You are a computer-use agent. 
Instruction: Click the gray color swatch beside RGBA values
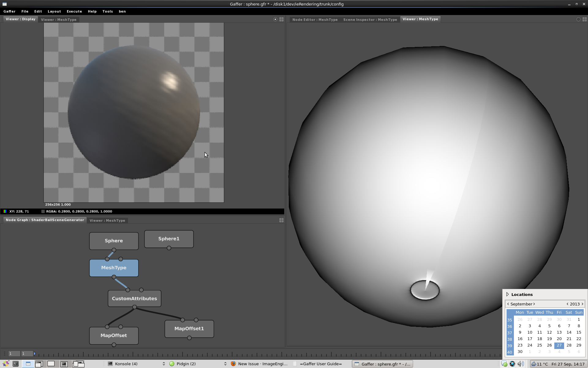pos(43,211)
